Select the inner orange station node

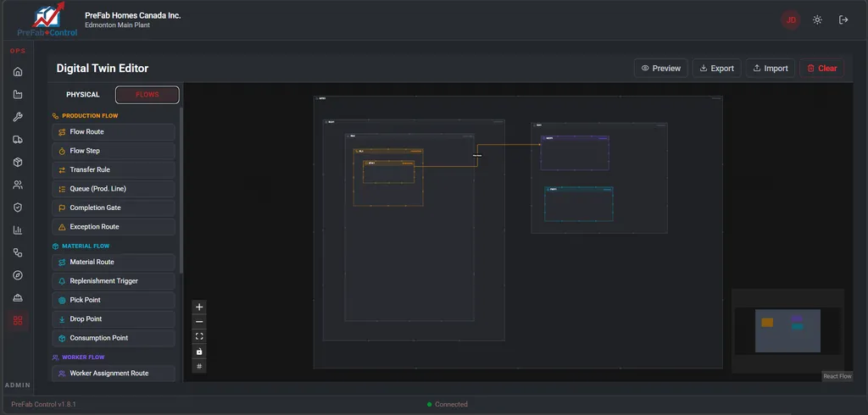pyautogui.click(x=388, y=172)
